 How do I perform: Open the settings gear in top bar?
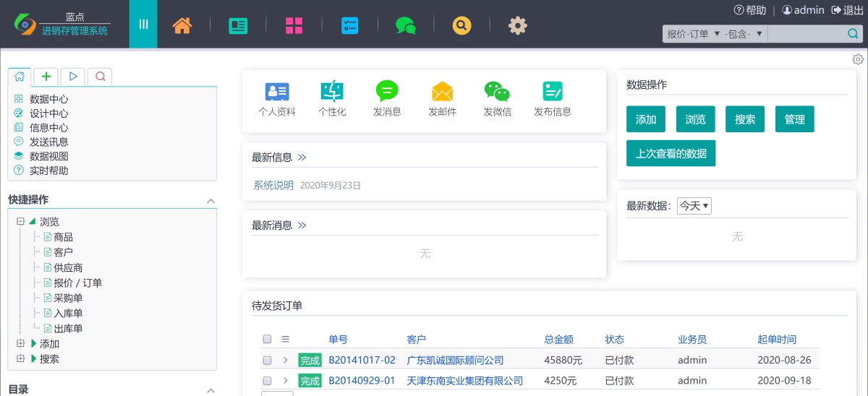coord(518,25)
